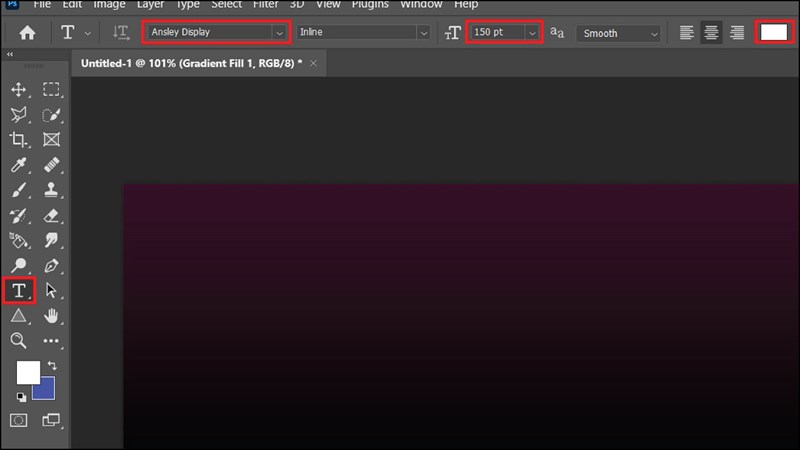Select the Eraser tool

click(x=51, y=215)
